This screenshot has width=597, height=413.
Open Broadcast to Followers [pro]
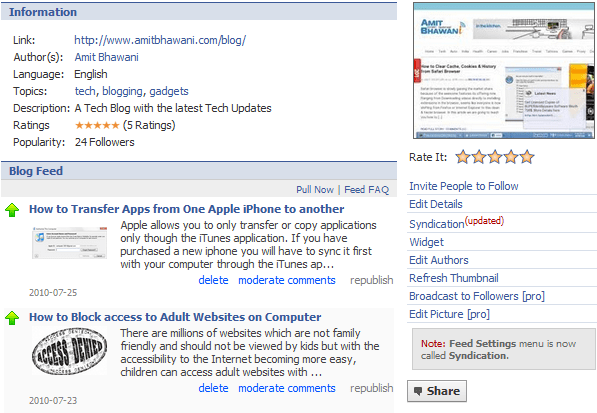[x=477, y=296]
